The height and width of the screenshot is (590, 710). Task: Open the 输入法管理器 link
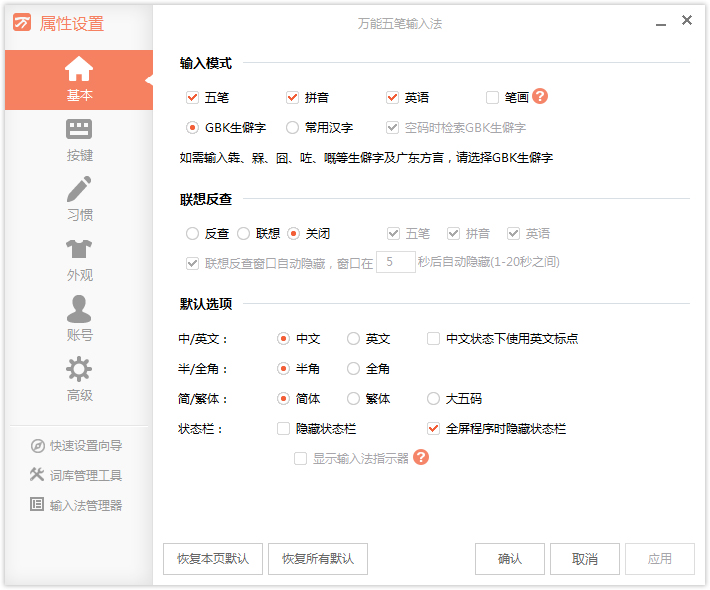click(x=86, y=505)
